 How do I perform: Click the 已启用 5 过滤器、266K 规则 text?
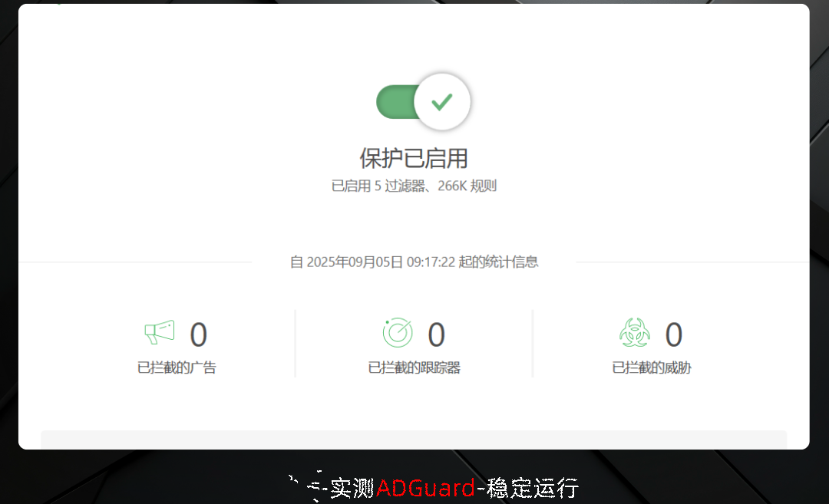click(414, 186)
